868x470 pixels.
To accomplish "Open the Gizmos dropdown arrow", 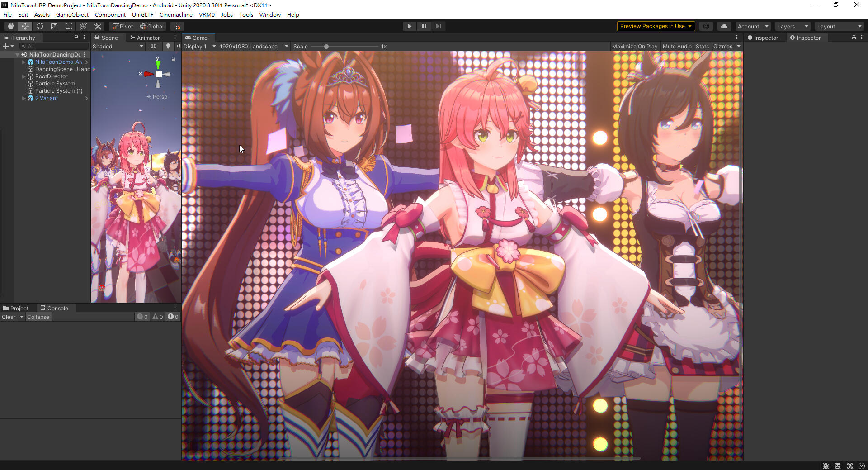I will (739, 46).
